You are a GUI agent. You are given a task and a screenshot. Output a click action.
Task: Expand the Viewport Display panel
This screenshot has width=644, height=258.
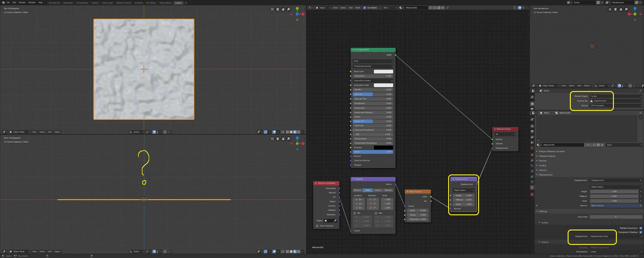547,156
